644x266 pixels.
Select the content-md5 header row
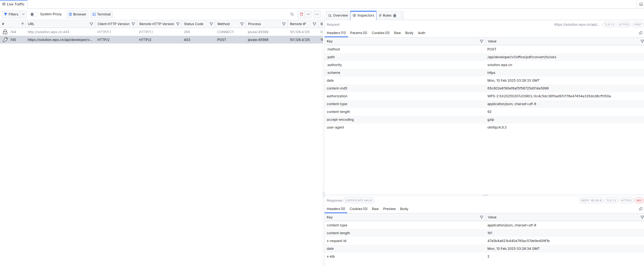[x=484, y=88]
